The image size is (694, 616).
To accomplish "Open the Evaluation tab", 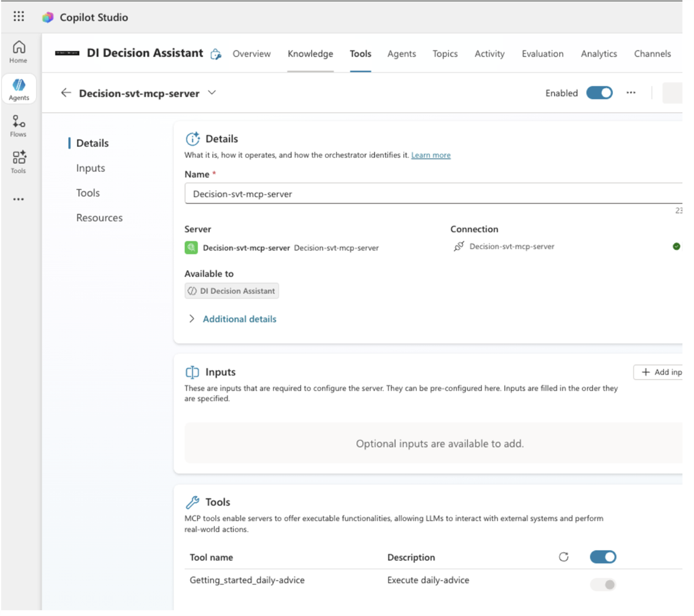I will click(542, 54).
